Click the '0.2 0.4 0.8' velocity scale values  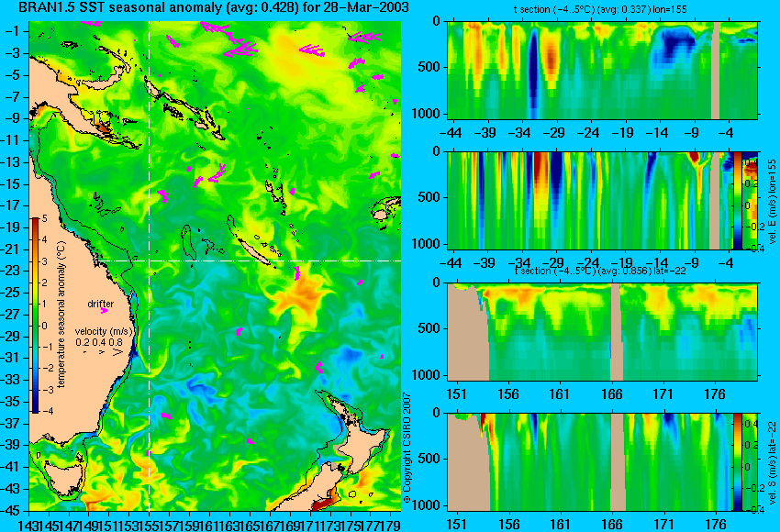pos(99,342)
